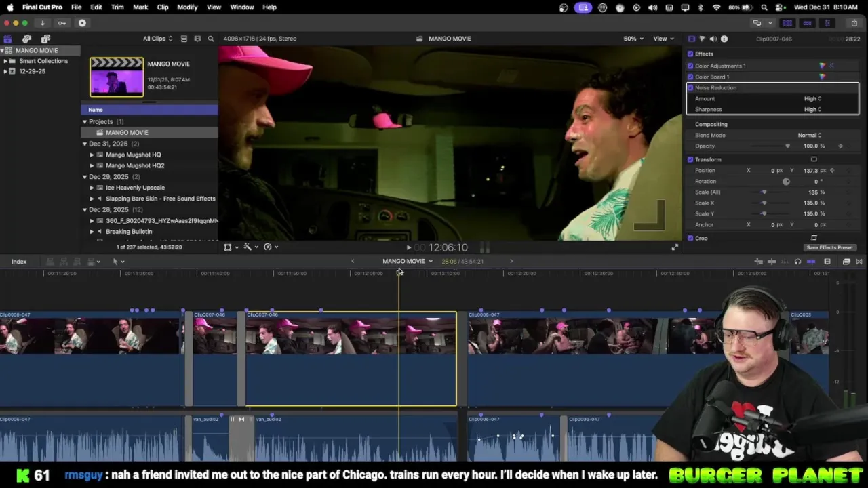Expand the Smart Collections folder

5,61
